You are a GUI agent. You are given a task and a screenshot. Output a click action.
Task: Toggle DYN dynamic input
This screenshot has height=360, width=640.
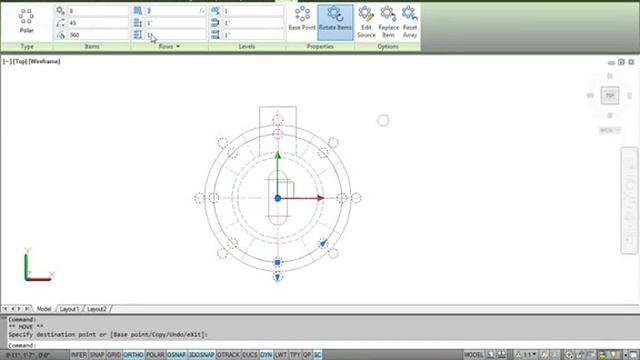(266, 355)
